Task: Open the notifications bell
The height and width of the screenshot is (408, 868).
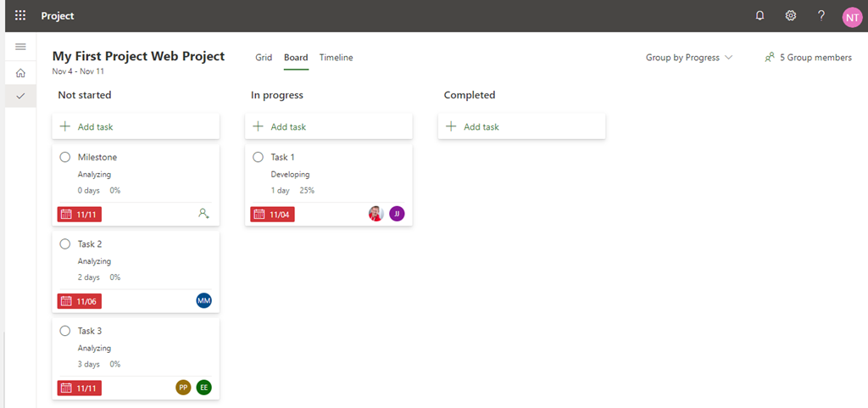Action: point(760,15)
